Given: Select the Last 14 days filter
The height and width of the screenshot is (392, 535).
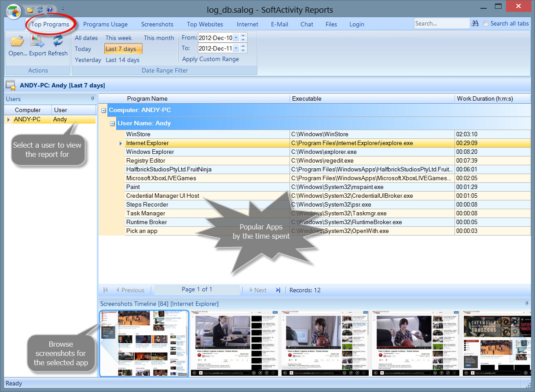Looking at the screenshot, I should point(123,60).
